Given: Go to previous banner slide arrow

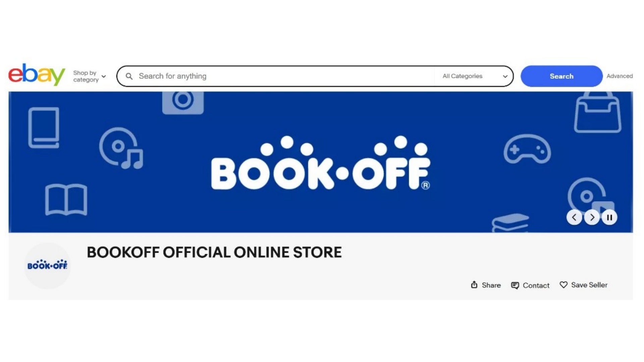Looking at the screenshot, I should click(x=574, y=218).
